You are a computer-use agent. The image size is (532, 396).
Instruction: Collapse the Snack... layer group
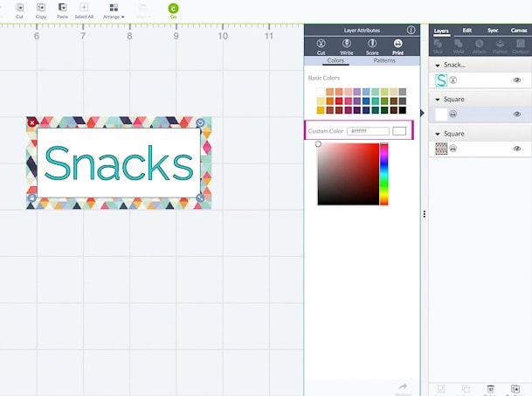pos(438,66)
